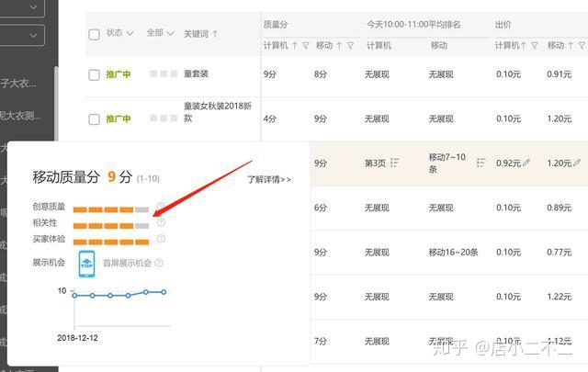The width and height of the screenshot is (588, 372).
Task: Open the ranking list icon beside 移动7~10条
Action: (481, 163)
